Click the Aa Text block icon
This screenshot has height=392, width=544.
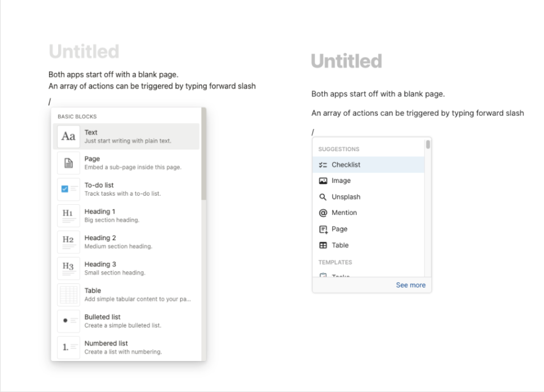[67, 136]
